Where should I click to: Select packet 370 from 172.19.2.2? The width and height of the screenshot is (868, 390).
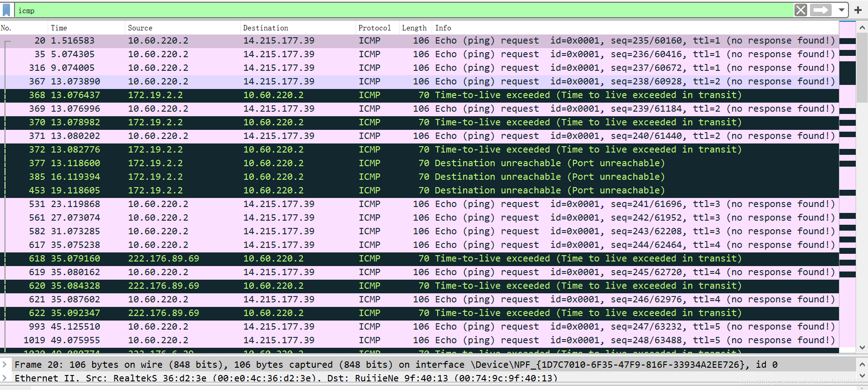pos(419,123)
